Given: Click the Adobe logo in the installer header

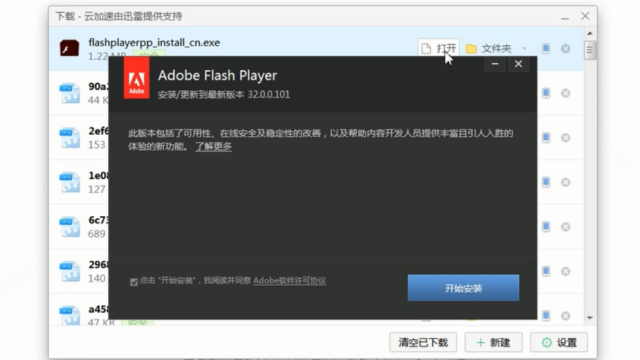Looking at the screenshot, I should [x=136, y=78].
